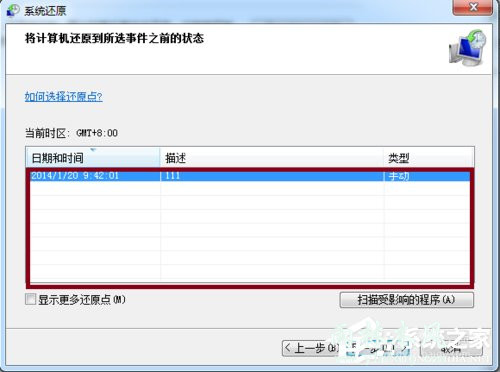Viewport: 500px width, 372px height.
Task: Click the System Restore title bar icon
Action: [13, 10]
